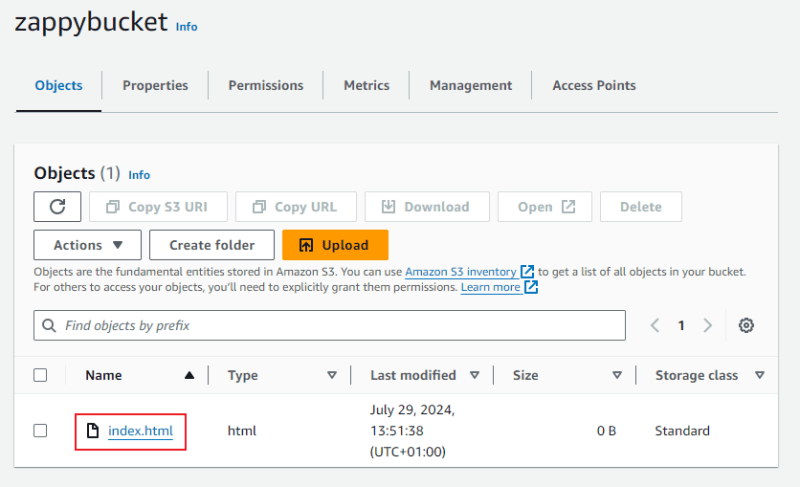Sort by Type column arrow
This screenshot has width=800, height=487.
tap(332, 375)
